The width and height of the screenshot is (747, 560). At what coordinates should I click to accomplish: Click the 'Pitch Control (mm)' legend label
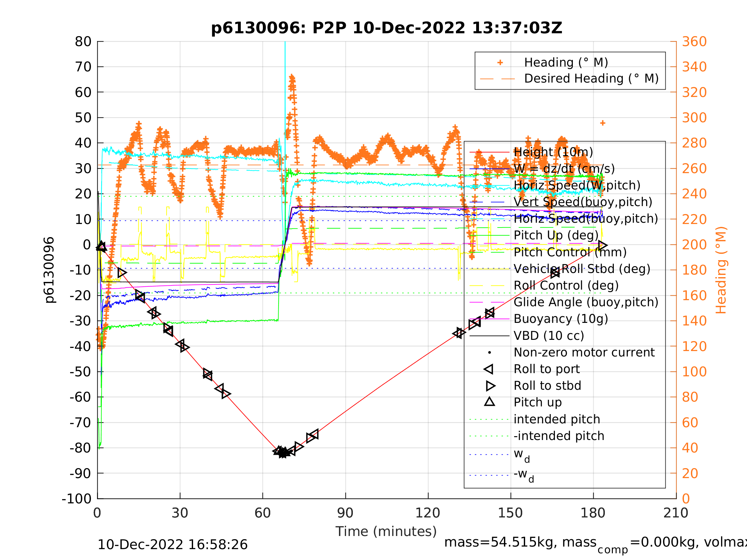570,252
